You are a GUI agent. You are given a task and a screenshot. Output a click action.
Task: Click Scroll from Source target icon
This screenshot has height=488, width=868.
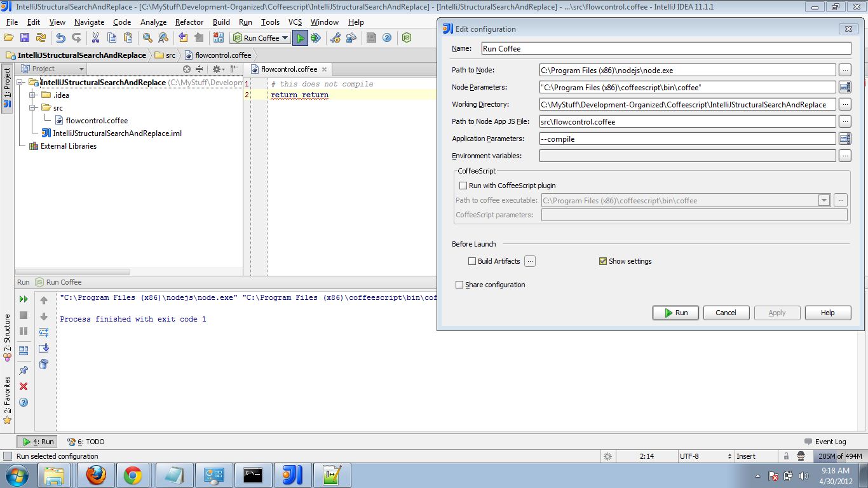click(187, 69)
